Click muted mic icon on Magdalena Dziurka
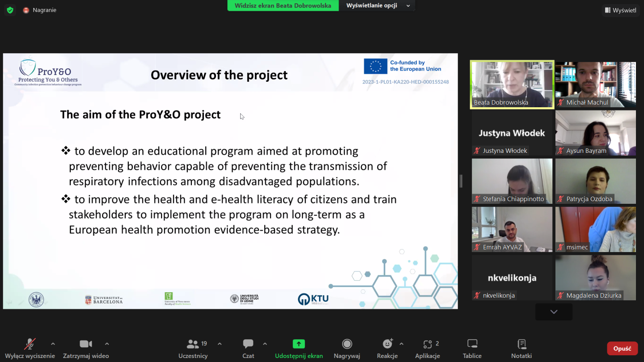 coord(561,295)
